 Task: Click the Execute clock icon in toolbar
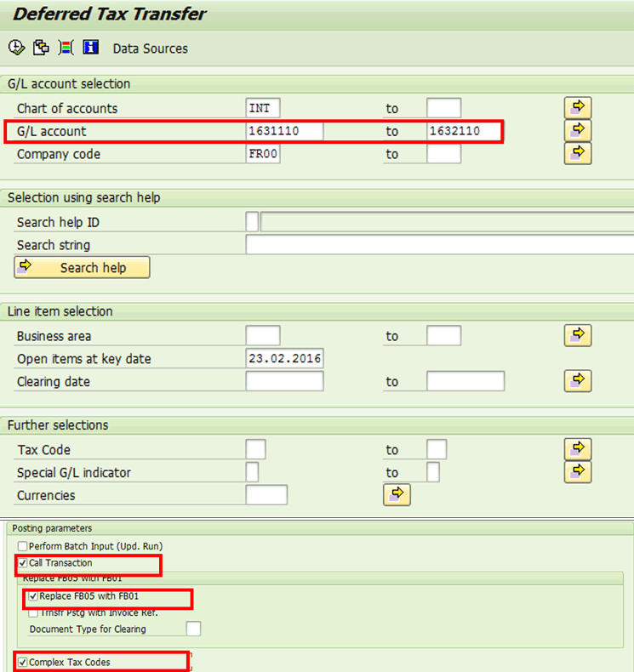pyautogui.click(x=15, y=48)
